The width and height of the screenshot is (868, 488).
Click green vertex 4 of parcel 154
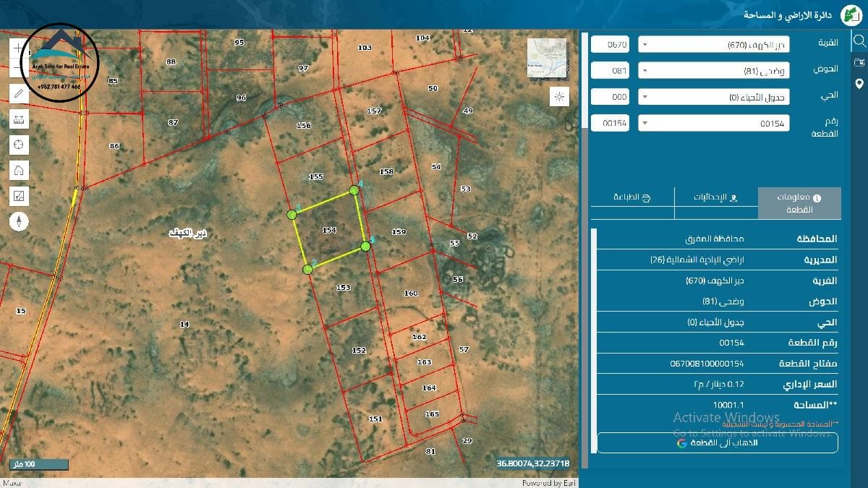354,190
